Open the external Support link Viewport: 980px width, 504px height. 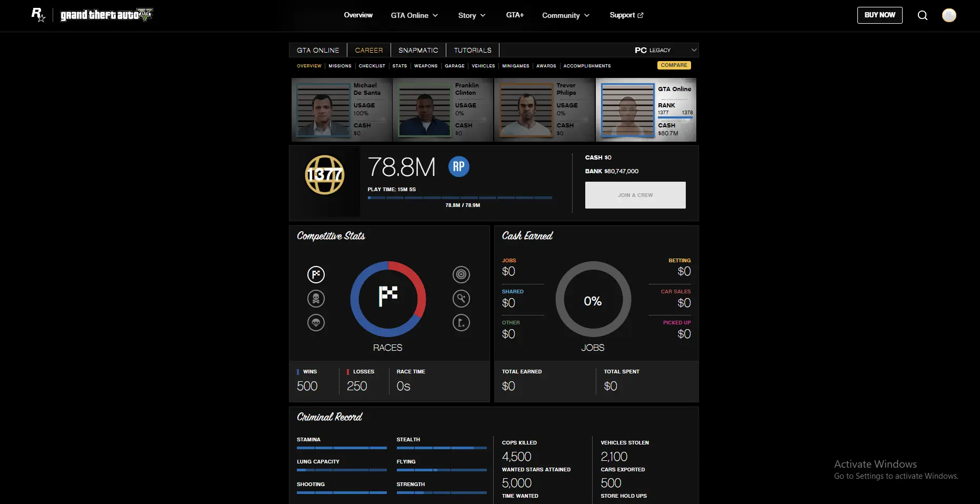[626, 15]
